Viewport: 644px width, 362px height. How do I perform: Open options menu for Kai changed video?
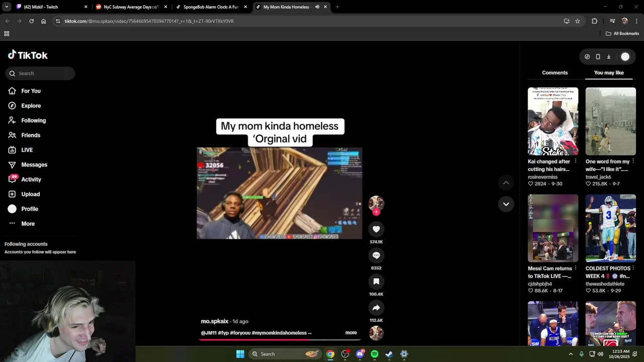(x=576, y=161)
